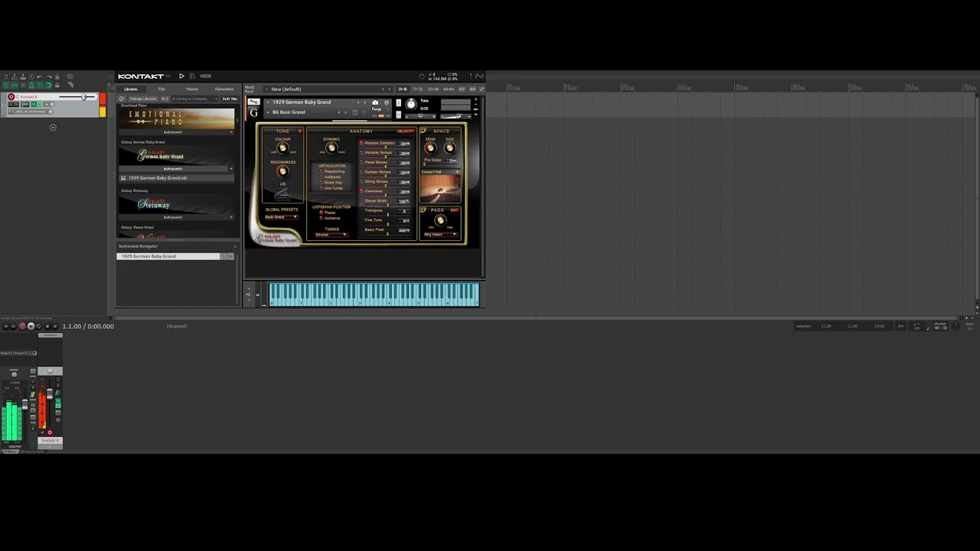
Task: Open the Pads Airy Voices dropdown
Action: tap(440, 234)
